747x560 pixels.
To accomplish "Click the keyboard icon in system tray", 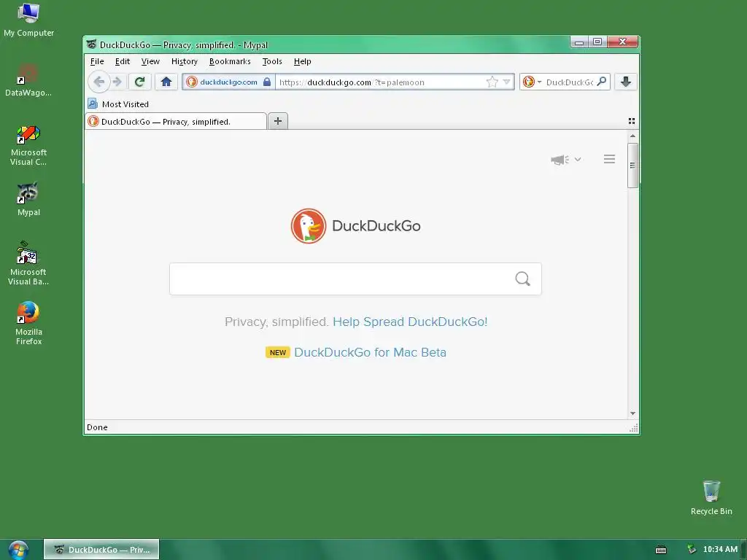I will pos(661,550).
